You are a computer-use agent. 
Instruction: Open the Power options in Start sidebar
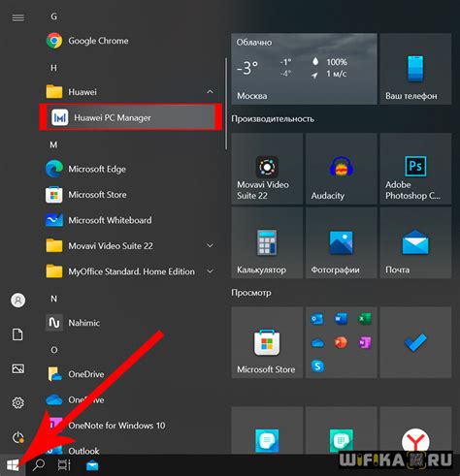click(17, 437)
